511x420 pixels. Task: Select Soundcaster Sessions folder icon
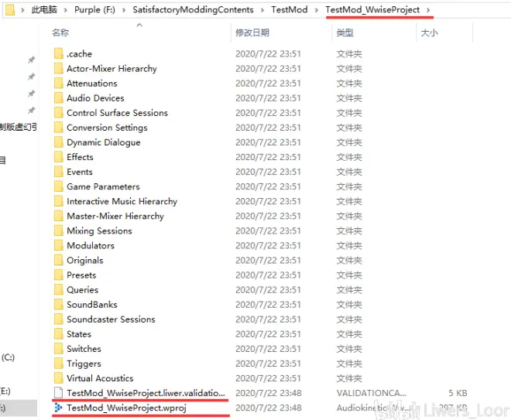[59, 319]
